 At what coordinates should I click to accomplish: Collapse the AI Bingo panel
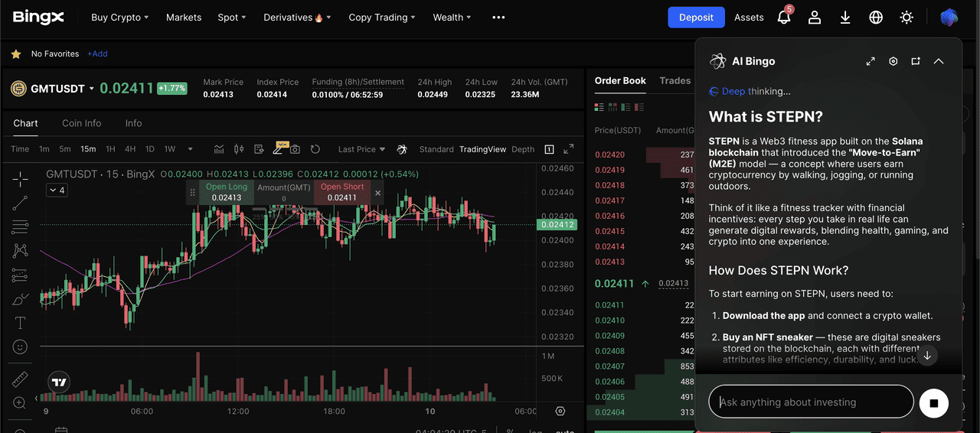click(939, 61)
